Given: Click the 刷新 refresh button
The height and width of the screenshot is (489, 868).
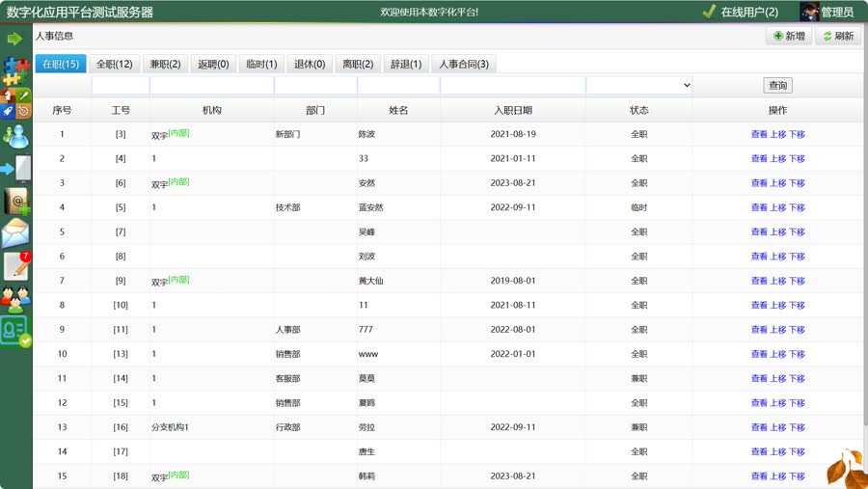Looking at the screenshot, I should click(837, 37).
